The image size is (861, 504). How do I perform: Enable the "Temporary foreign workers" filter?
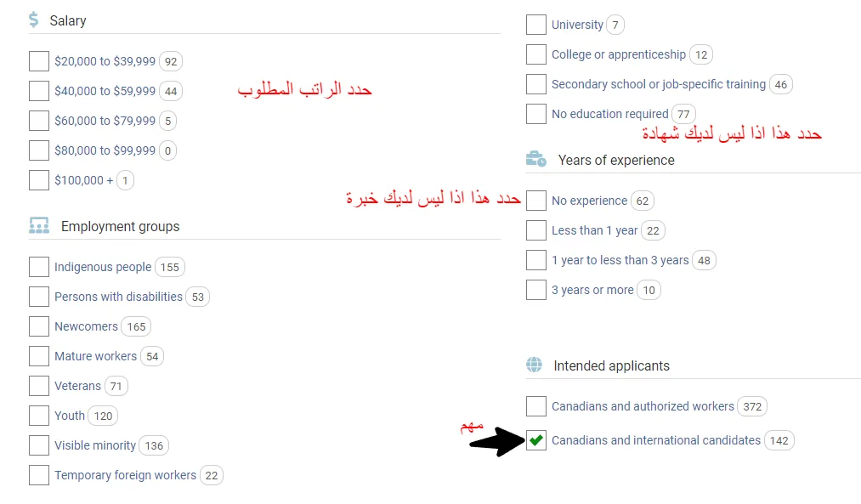point(38,474)
